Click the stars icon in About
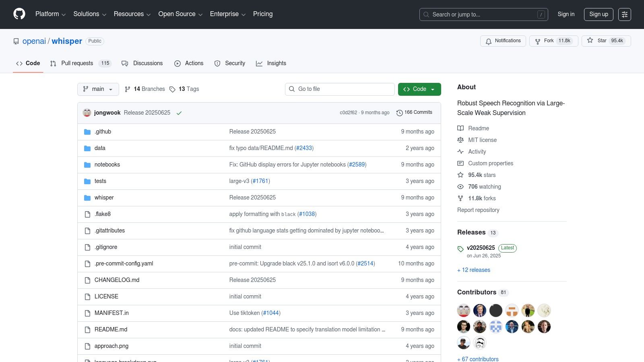The width and height of the screenshot is (644, 362). pos(460,175)
